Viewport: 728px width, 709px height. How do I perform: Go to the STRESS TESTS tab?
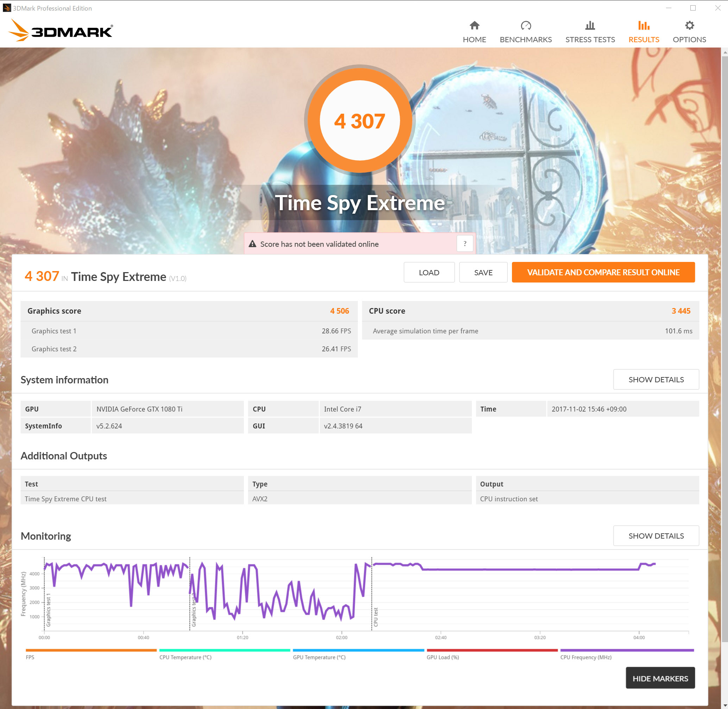click(x=590, y=39)
